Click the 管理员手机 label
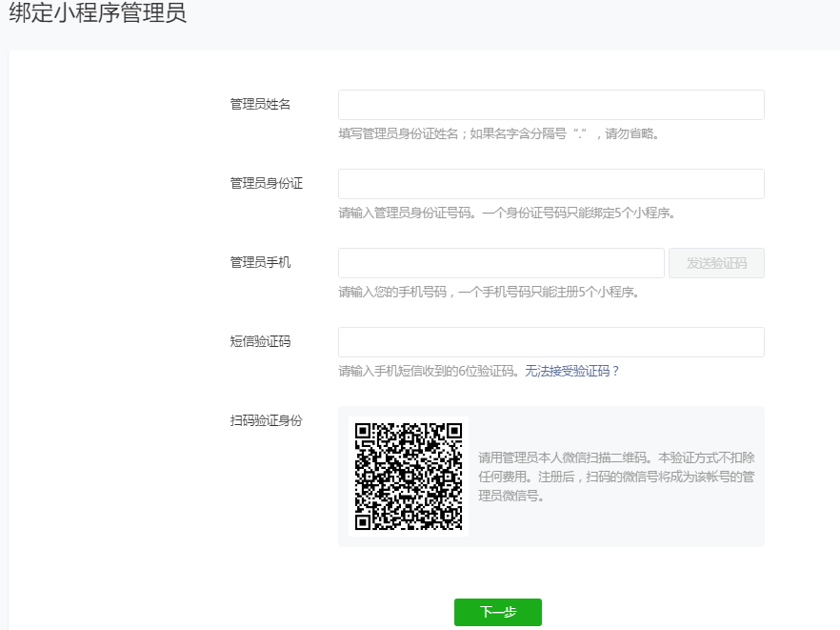Viewport: 840px width, 630px height. click(260, 262)
